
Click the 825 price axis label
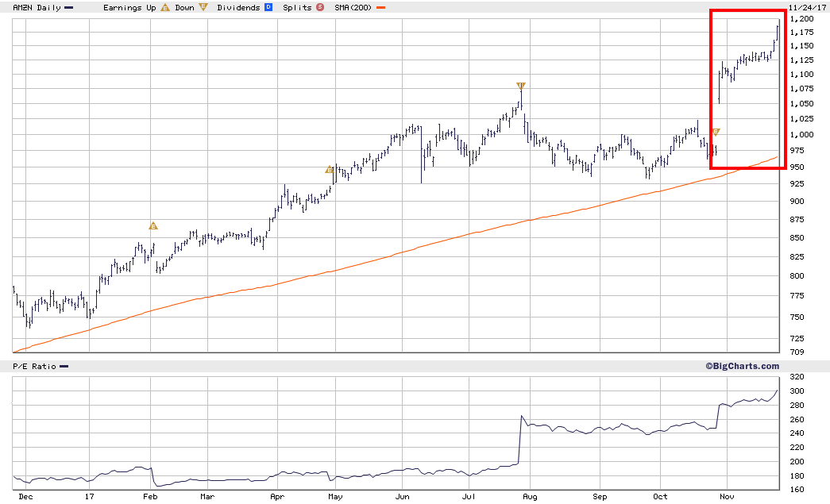coord(797,257)
